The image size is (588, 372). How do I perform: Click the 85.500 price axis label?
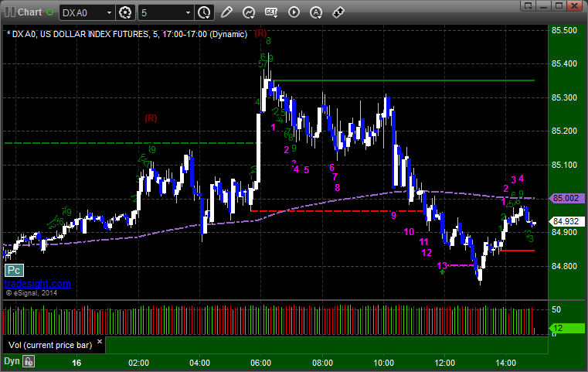(564, 30)
